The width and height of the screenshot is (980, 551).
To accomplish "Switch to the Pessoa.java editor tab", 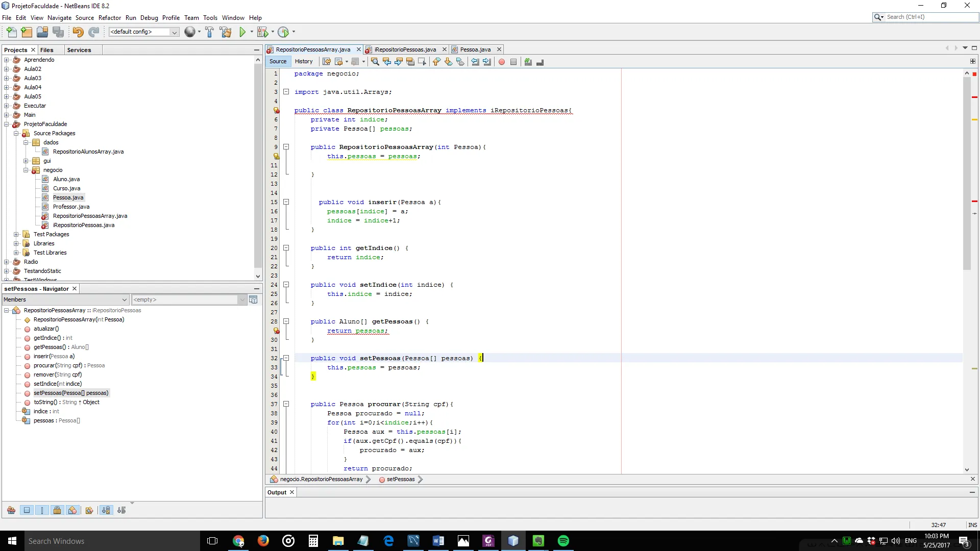I will 475,49.
